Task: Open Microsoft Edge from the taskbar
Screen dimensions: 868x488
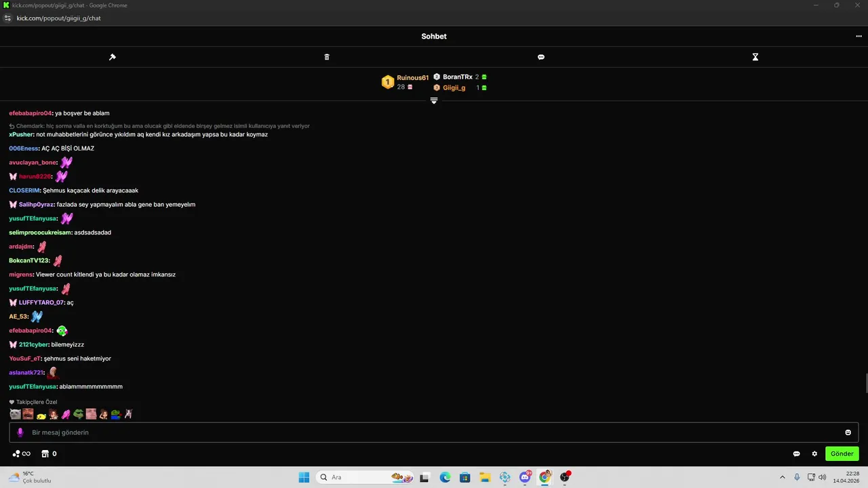Action: [445, 477]
